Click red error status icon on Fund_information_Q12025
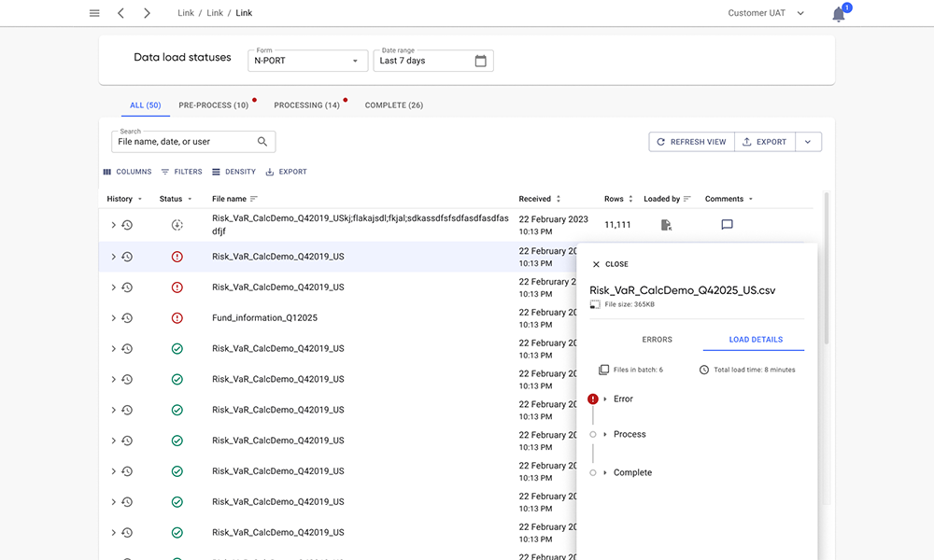Screen dimensions: 934x560 [177, 318]
